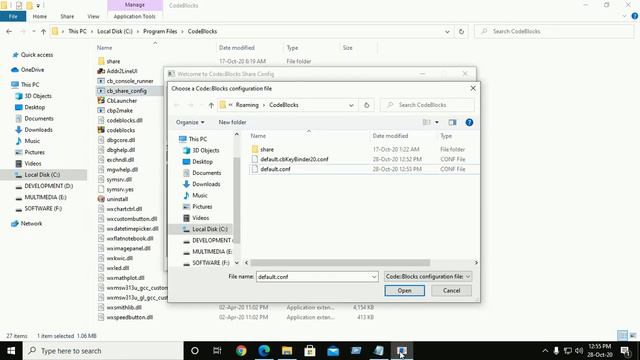Refresh the Explorer CodeBlocks folder
This screenshot has width=640, height=360.
(x=461, y=31)
